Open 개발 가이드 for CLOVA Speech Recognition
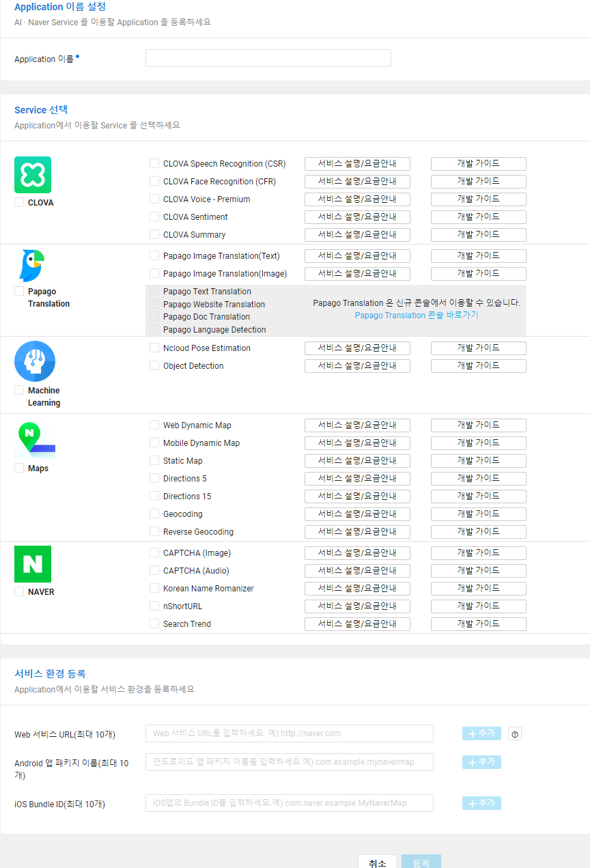The image size is (590, 868). [x=479, y=164]
